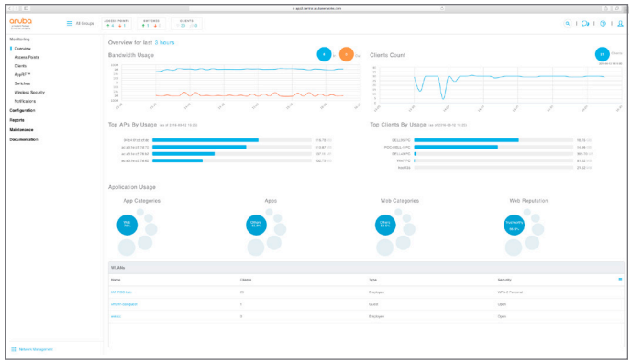Click the top AP usage bar
This screenshot has height=364, width=632.
tap(205, 140)
